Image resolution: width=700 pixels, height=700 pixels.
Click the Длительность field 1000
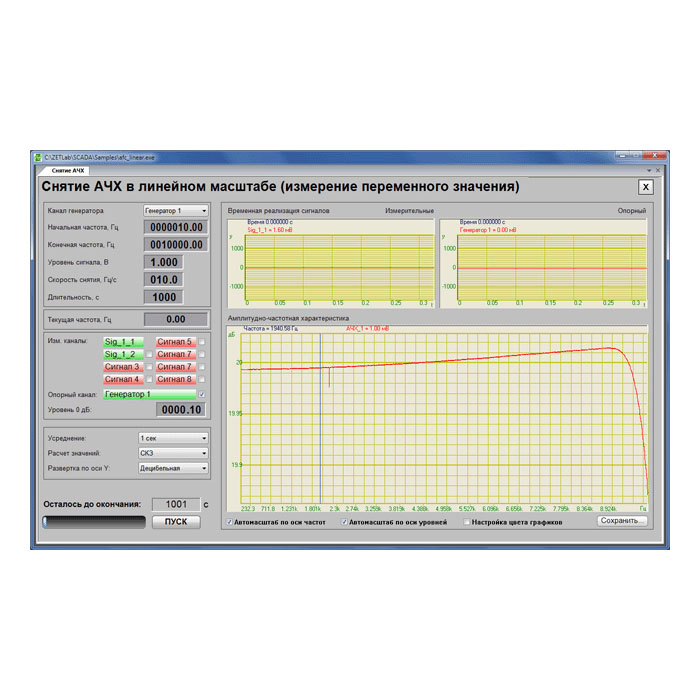(164, 297)
